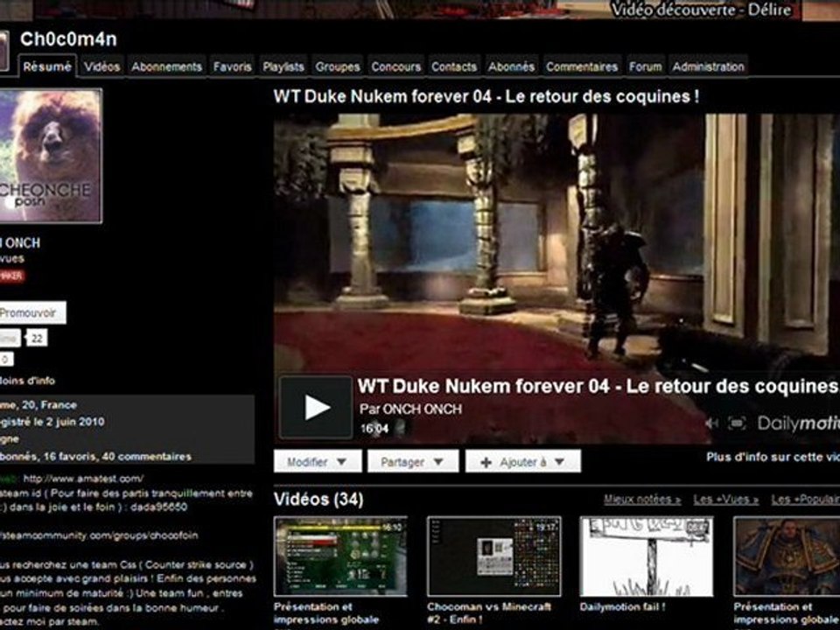Switch to the Résumé tab
The height and width of the screenshot is (630, 840).
[x=47, y=66]
